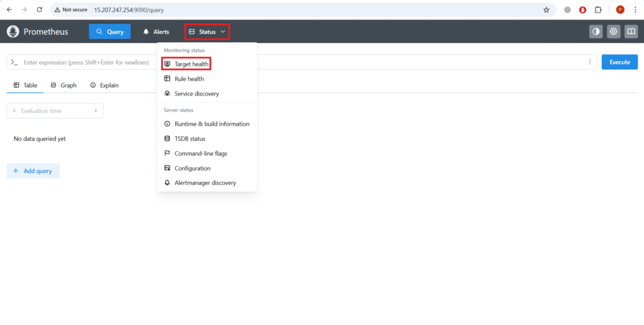The image size is (644, 325).
Task: Step evaluation time back with left chevron
Action: (x=14, y=111)
